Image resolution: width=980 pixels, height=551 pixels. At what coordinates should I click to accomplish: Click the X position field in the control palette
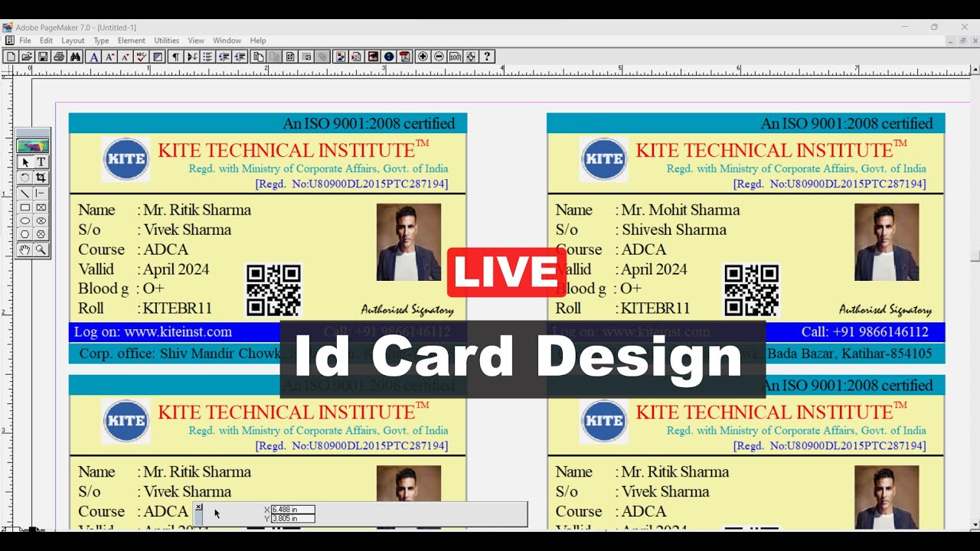[x=292, y=510]
